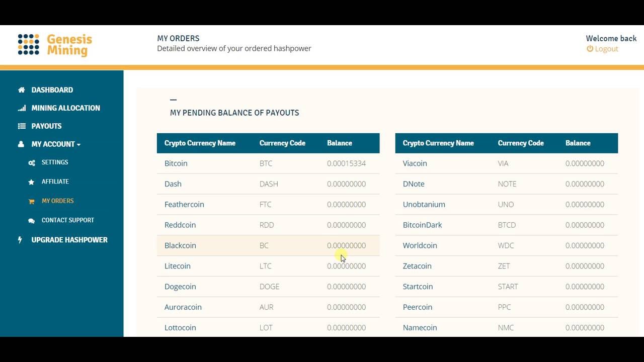Click the Viacoin row name
Image resolution: width=644 pixels, height=362 pixels.
tap(415, 163)
